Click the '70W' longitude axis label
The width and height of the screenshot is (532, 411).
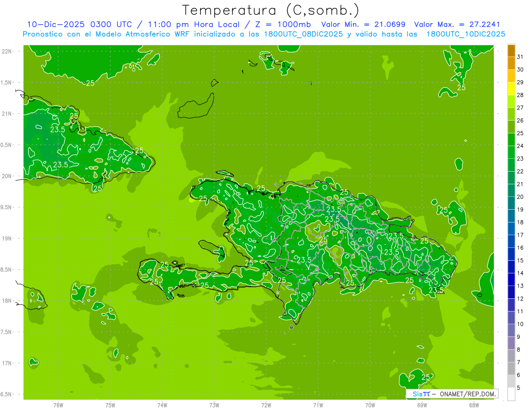tap(370, 405)
